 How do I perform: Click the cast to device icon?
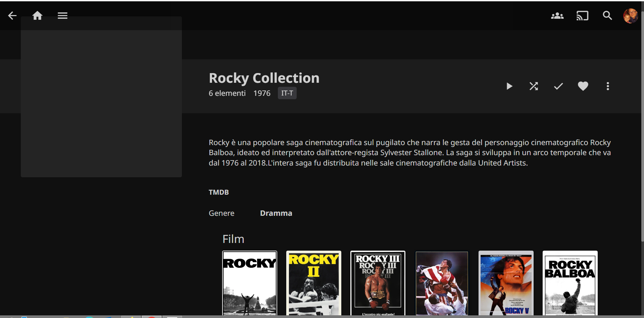582,16
